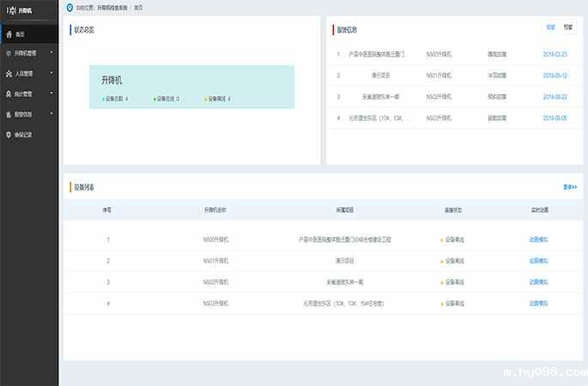Click the statistics icon beside 统计管理
Image resolution: width=588 pixels, height=386 pixels.
click(9, 94)
